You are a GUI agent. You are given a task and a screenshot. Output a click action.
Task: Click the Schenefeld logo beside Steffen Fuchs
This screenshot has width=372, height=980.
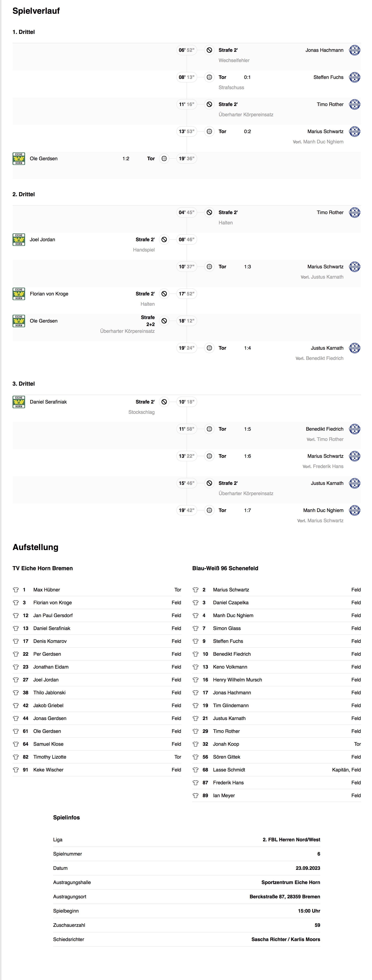[354, 77]
